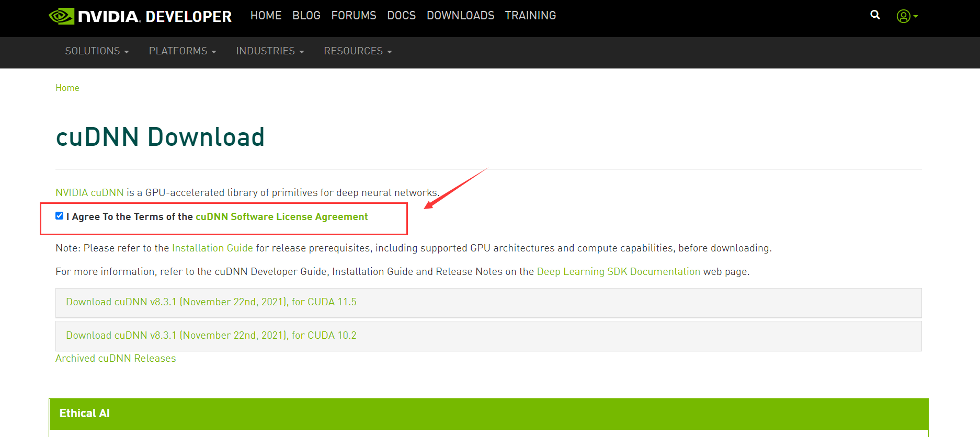Expand the INDUSTRIES dropdown
The height and width of the screenshot is (437, 980).
click(x=270, y=51)
